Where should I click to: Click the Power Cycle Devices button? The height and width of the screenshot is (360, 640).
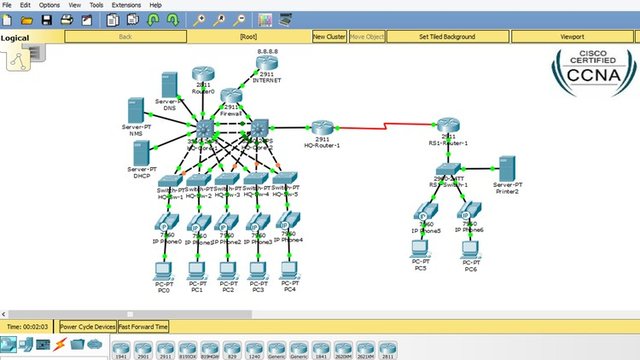[x=88, y=327]
